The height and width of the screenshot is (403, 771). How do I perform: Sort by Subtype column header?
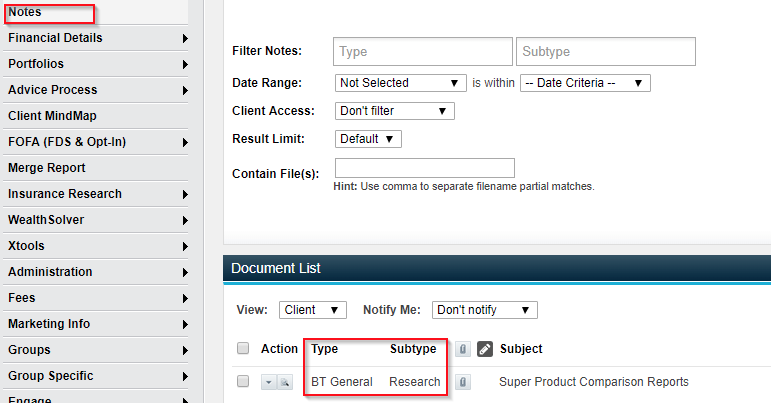pos(413,349)
